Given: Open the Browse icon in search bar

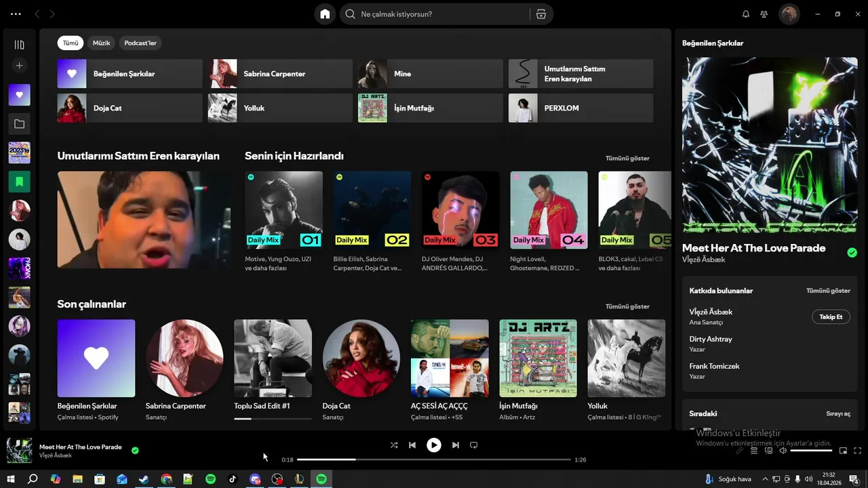Looking at the screenshot, I should tap(541, 14).
